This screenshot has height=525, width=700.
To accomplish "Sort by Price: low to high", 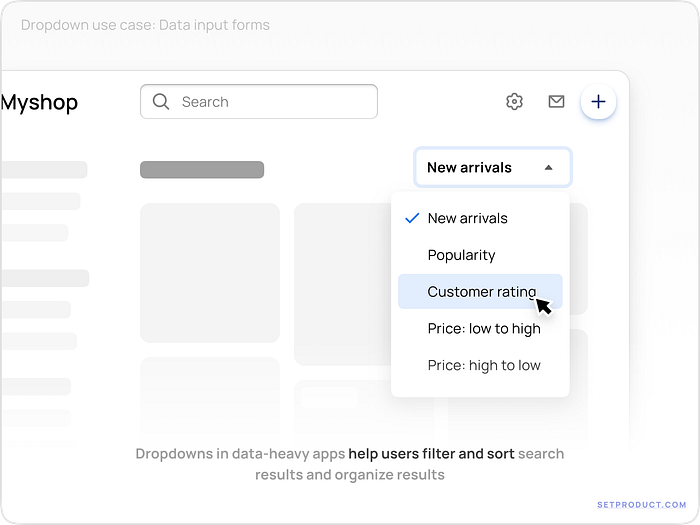I will pos(484,328).
